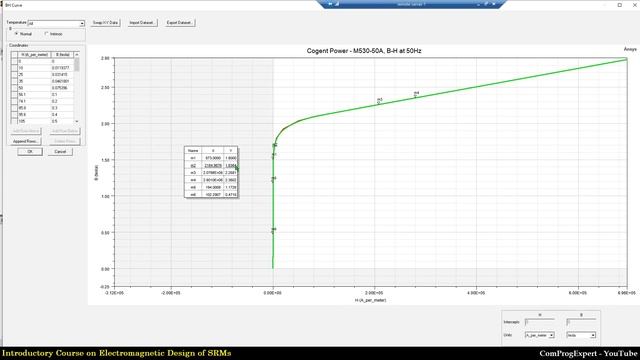Maximize the BH Curve window
Viewport: 640px width, 360px height.
(620, 5)
